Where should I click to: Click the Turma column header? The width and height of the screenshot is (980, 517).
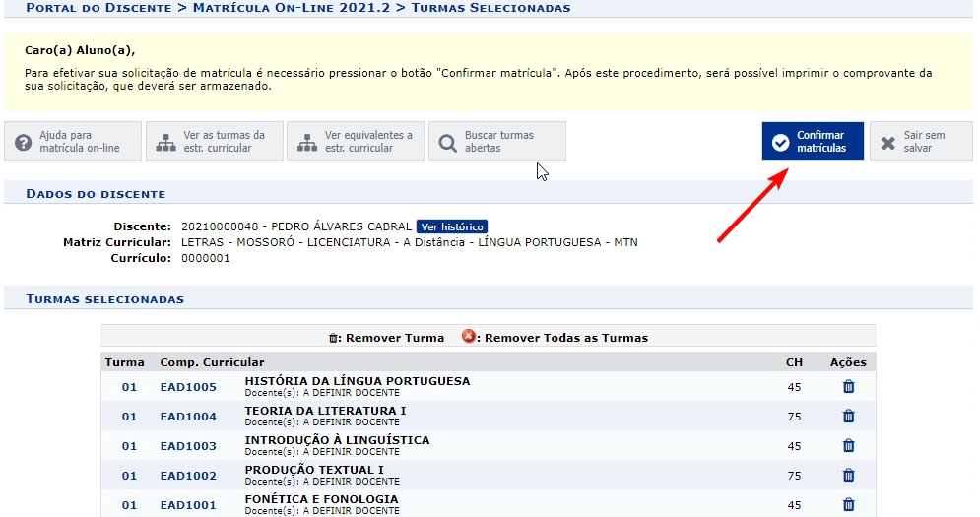pos(124,362)
